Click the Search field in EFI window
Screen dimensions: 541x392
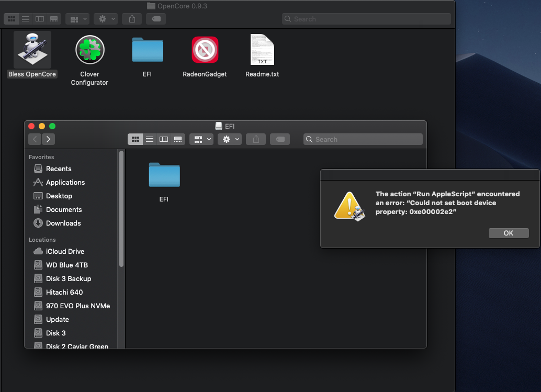[x=363, y=139]
